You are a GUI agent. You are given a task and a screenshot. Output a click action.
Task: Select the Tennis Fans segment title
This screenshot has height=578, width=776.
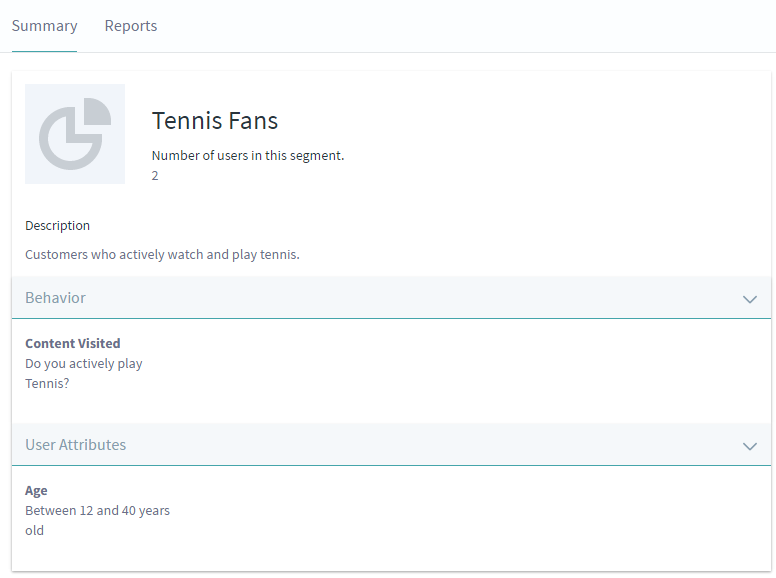tap(215, 121)
